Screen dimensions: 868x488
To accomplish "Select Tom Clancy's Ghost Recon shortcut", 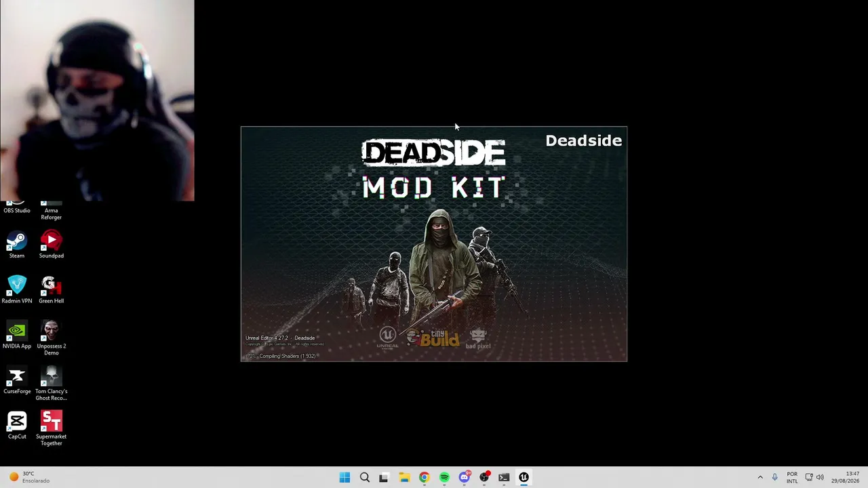I will pyautogui.click(x=52, y=384).
